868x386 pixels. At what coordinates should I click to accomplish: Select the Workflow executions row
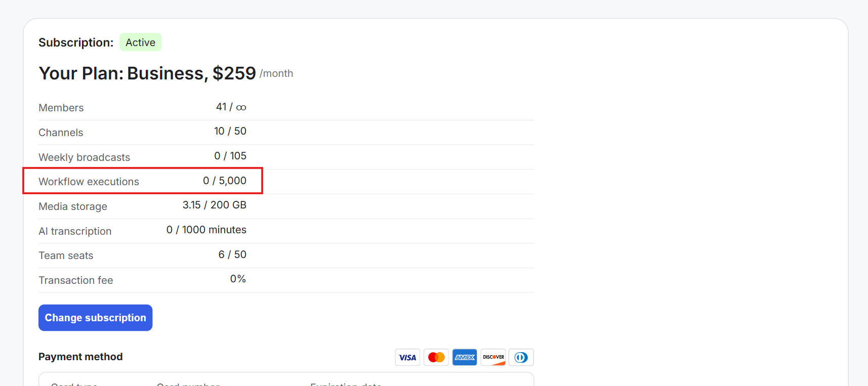[x=143, y=181]
